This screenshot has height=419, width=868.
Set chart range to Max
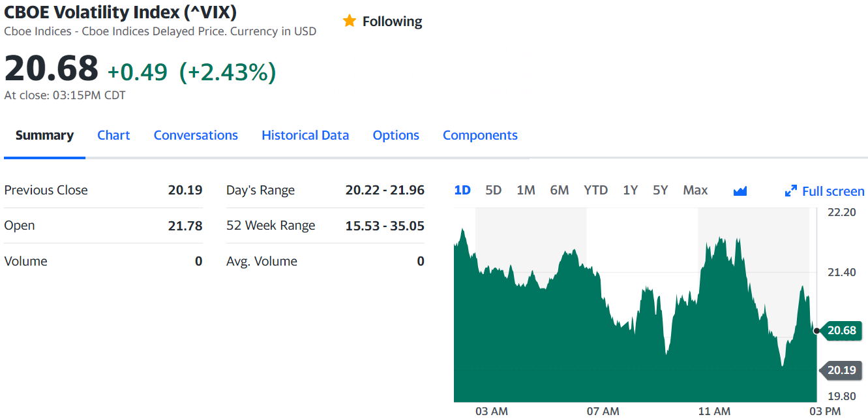click(695, 190)
